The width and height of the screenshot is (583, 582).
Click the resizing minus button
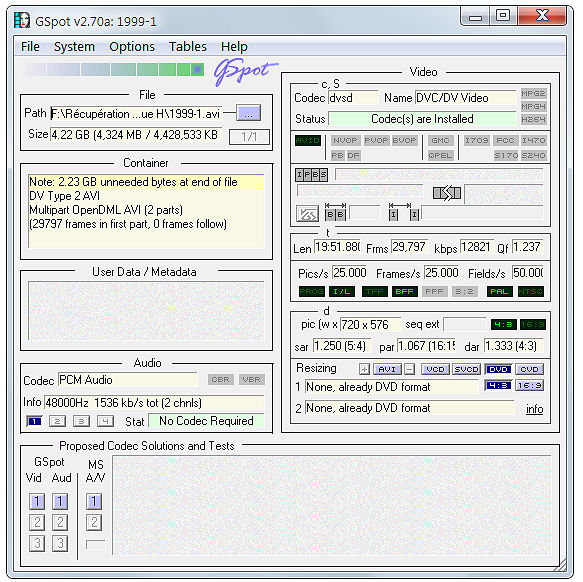(x=410, y=369)
